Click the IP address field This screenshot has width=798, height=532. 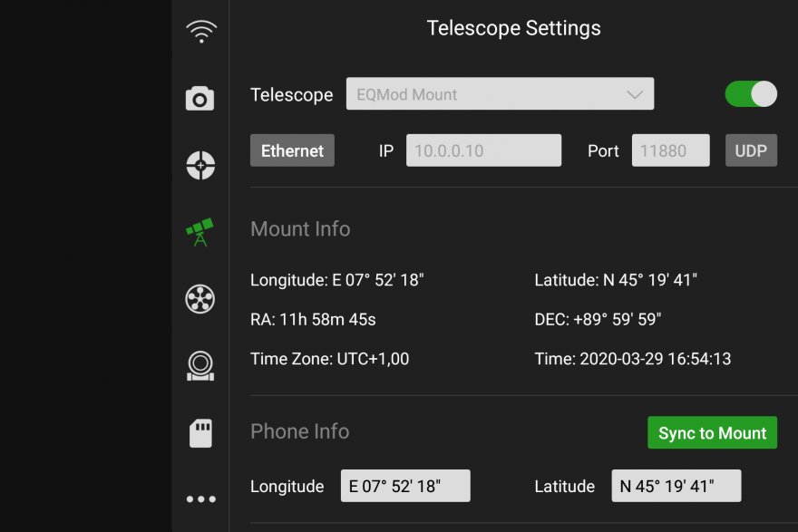[483, 151]
